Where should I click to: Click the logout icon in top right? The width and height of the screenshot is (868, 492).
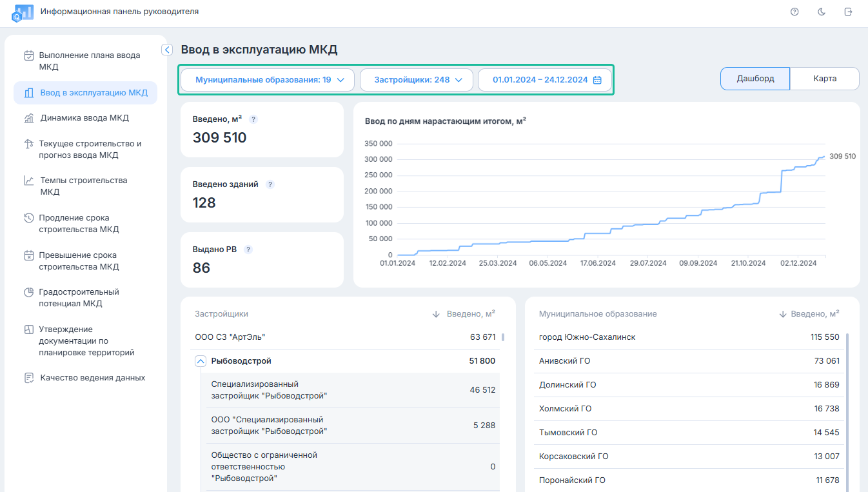[x=848, y=12]
